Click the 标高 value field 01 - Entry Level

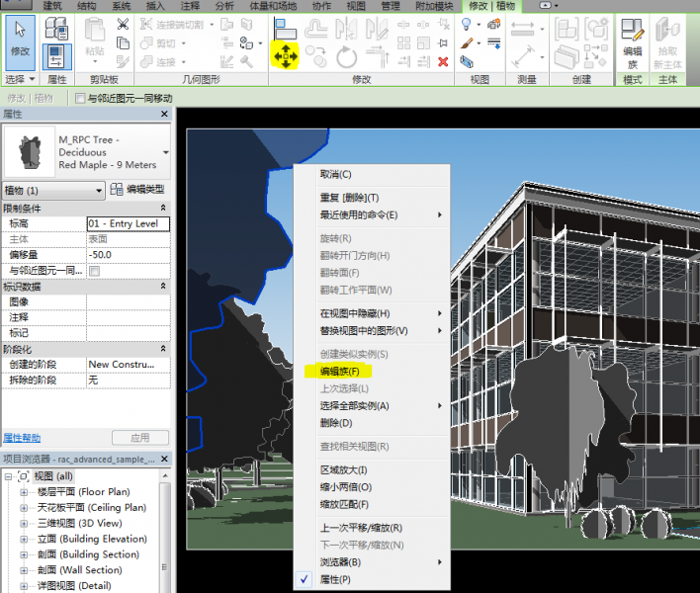[x=129, y=224]
